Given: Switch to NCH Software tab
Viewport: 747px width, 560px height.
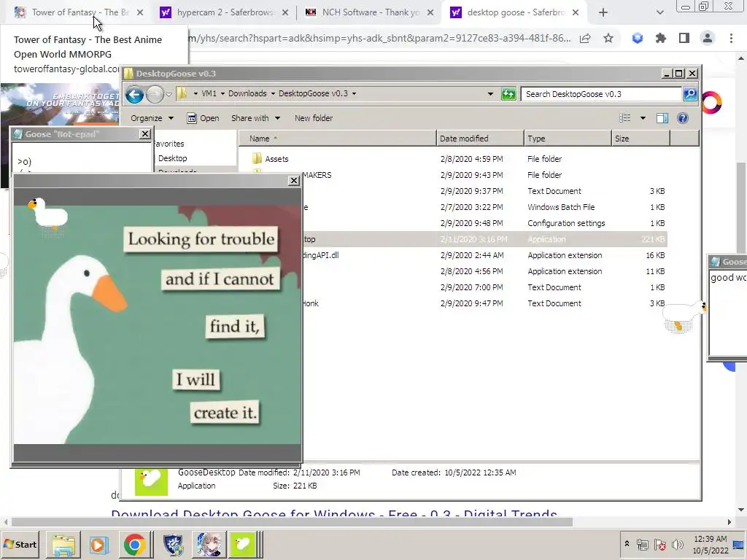Looking at the screenshot, I should point(370,12).
